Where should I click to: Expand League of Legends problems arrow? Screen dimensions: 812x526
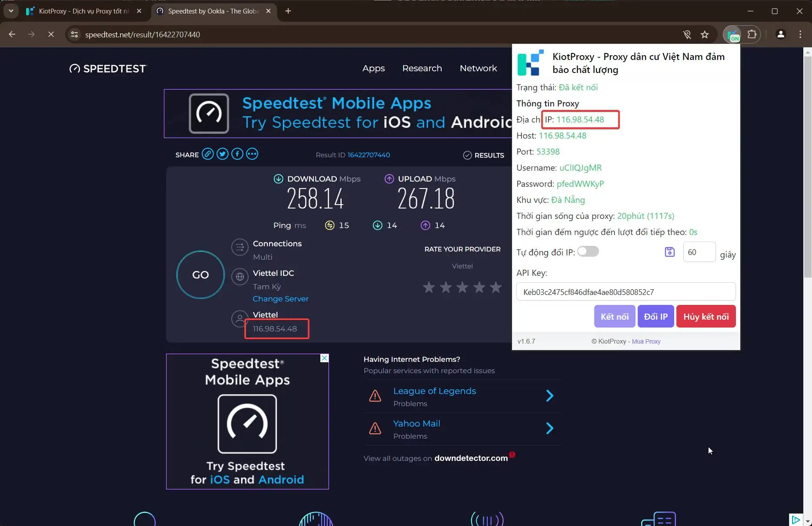[549, 396]
